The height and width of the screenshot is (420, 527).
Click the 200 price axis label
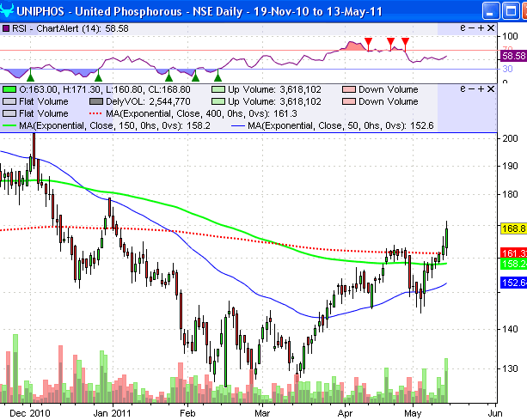tap(510, 138)
